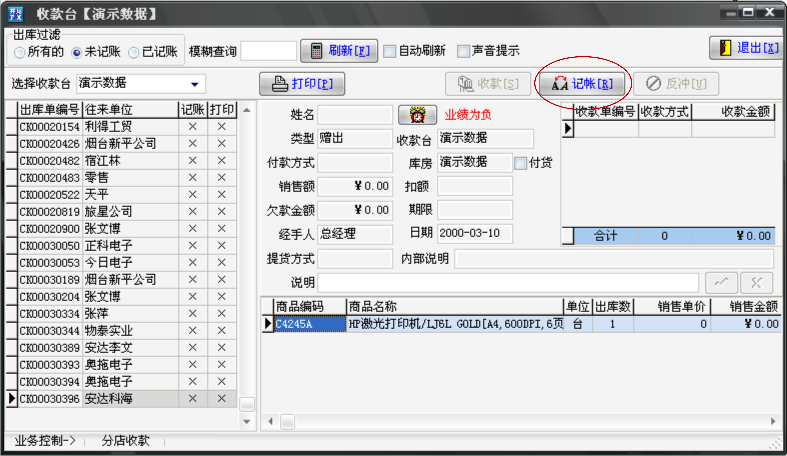This screenshot has height=456, width=787.
Task: Click the 刷新[F] refresh button
Action: (339, 51)
